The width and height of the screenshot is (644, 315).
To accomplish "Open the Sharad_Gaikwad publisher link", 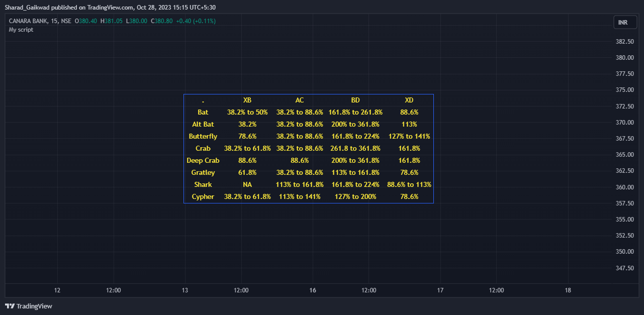I will (25, 8).
